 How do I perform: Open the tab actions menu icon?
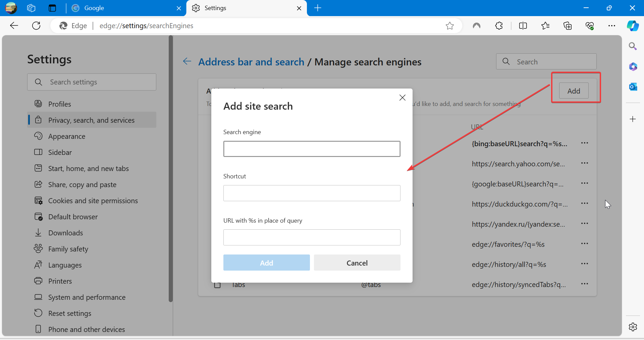pyautogui.click(x=52, y=8)
